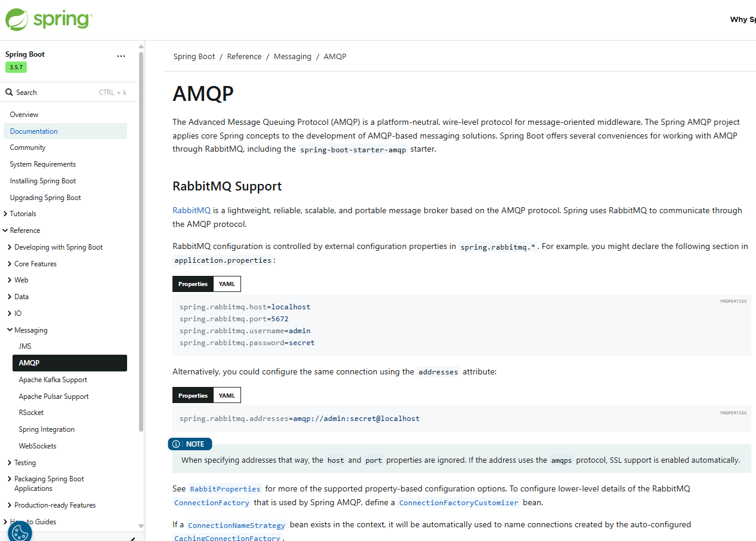Open the ConnectionFactory link
This screenshot has height=541, width=756.
click(x=212, y=503)
